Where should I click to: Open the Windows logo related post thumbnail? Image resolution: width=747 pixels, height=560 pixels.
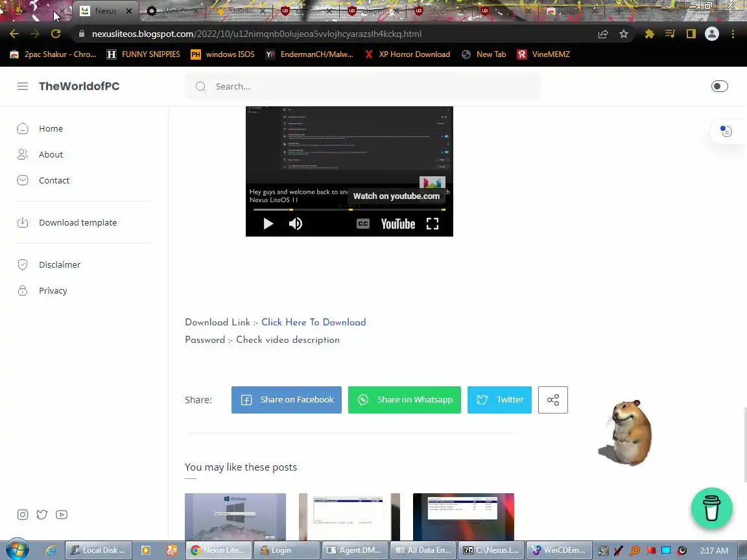[235, 517]
